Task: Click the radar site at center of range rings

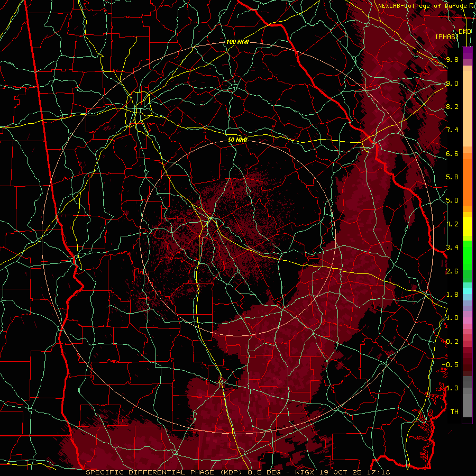Action: [x=237, y=237]
